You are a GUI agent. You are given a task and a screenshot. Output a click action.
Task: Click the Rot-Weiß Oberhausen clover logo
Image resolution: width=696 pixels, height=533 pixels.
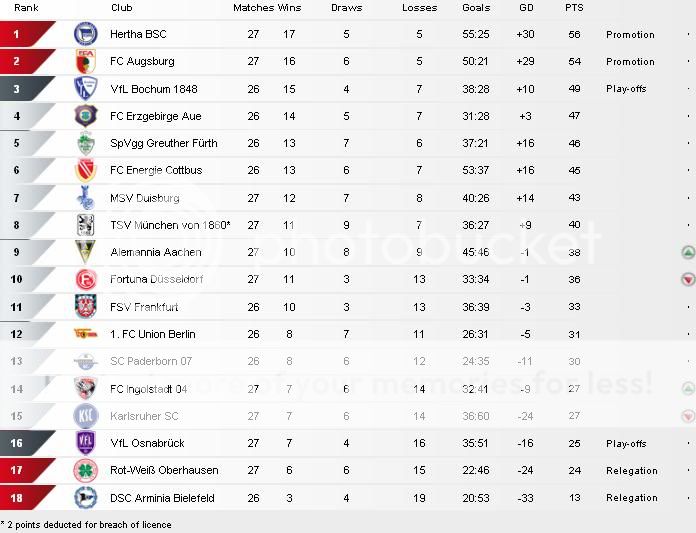(86, 470)
